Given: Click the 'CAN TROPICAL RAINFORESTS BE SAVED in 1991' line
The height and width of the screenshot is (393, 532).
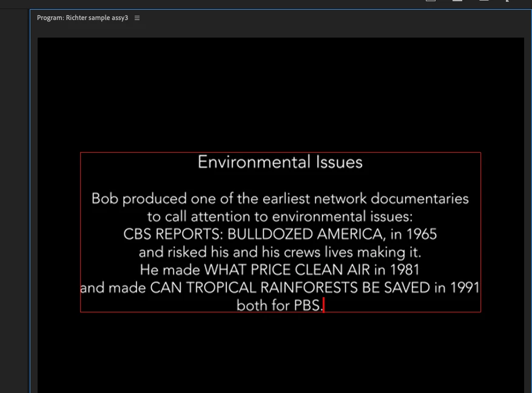Looking at the screenshot, I should [x=280, y=288].
